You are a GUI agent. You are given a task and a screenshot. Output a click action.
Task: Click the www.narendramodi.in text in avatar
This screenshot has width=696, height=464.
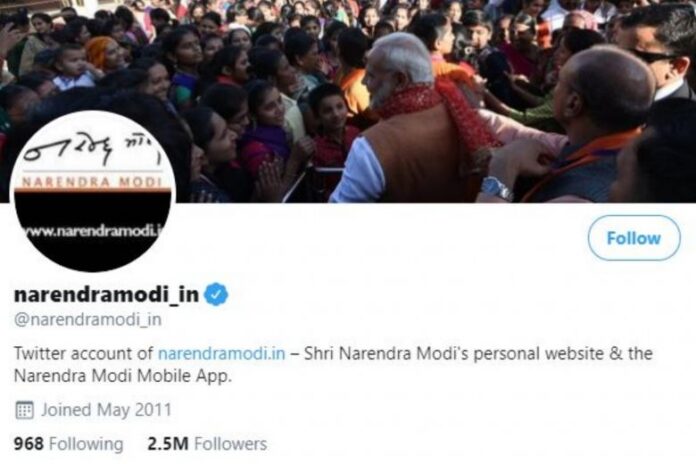[93, 231]
